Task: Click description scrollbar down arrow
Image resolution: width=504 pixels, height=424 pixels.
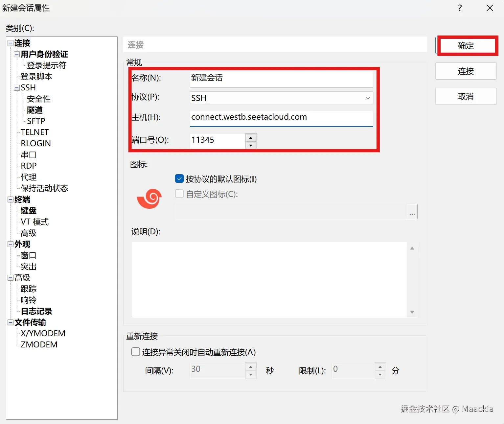Action: (412, 312)
